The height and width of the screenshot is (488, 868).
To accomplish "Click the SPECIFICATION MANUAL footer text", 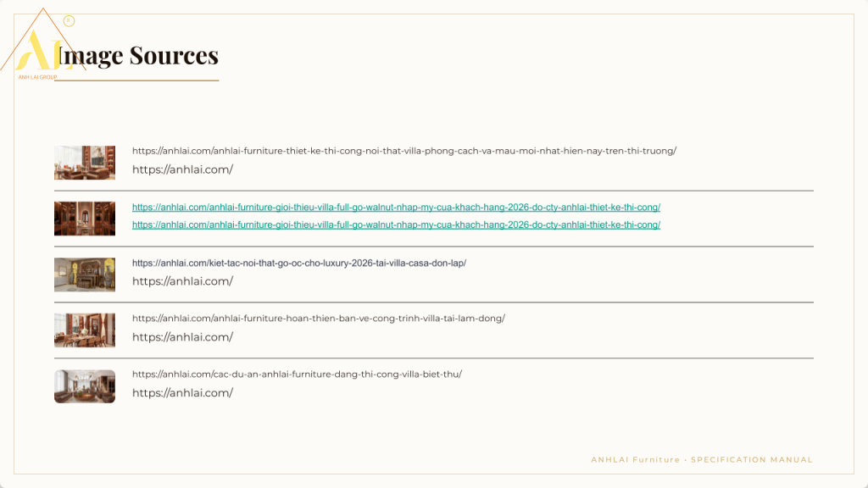I will tap(751, 460).
